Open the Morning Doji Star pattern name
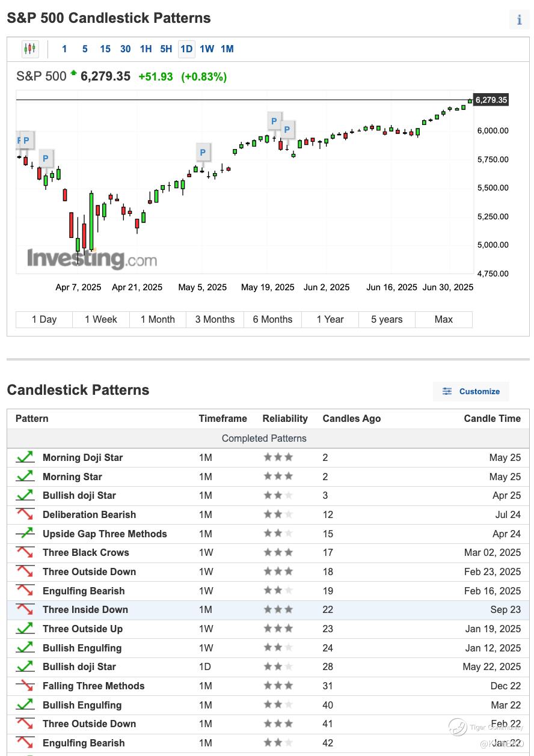This screenshot has width=534, height=756. [x=82, y=457]
